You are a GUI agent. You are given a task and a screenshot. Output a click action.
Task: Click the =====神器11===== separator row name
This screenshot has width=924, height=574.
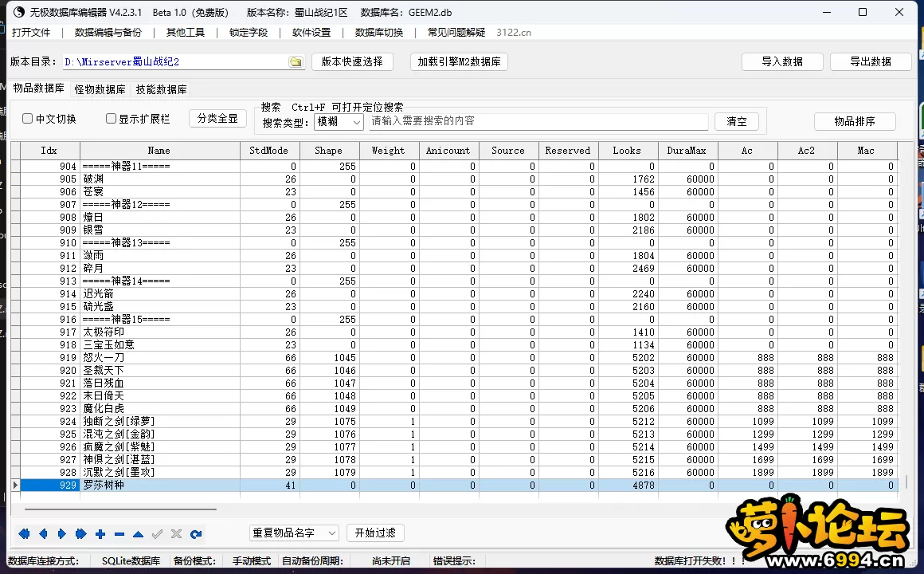[x=159, y=167]
